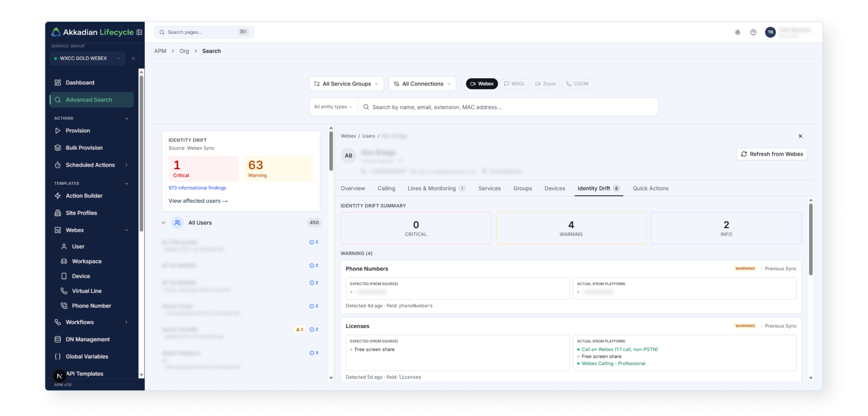The height and width of the screenshot is (416, 868).
Task: Open Site Profiles in sidebar
Action: [x=92, y=213]
